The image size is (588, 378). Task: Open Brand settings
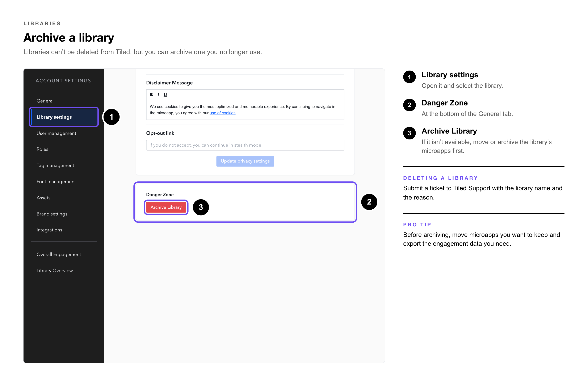52,214
